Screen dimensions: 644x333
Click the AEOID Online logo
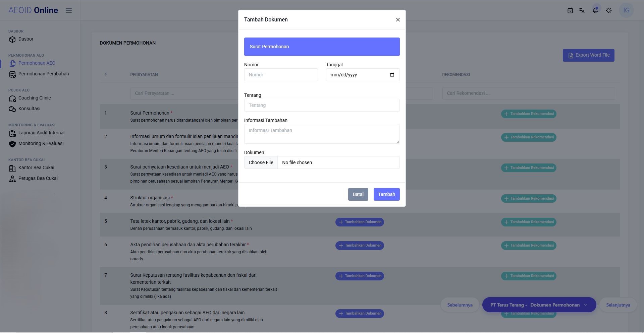coord(33,10)
